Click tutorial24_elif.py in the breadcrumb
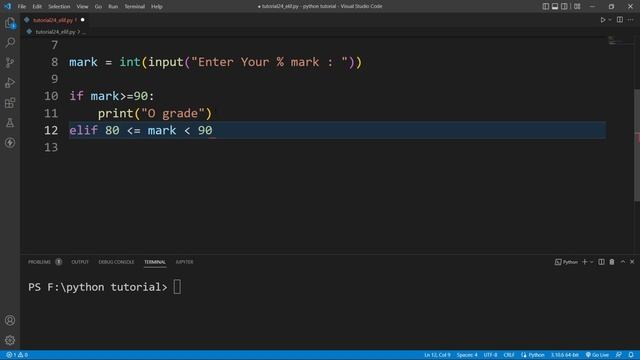The height and width of the screenshot is (360, 640). point(55,32)
